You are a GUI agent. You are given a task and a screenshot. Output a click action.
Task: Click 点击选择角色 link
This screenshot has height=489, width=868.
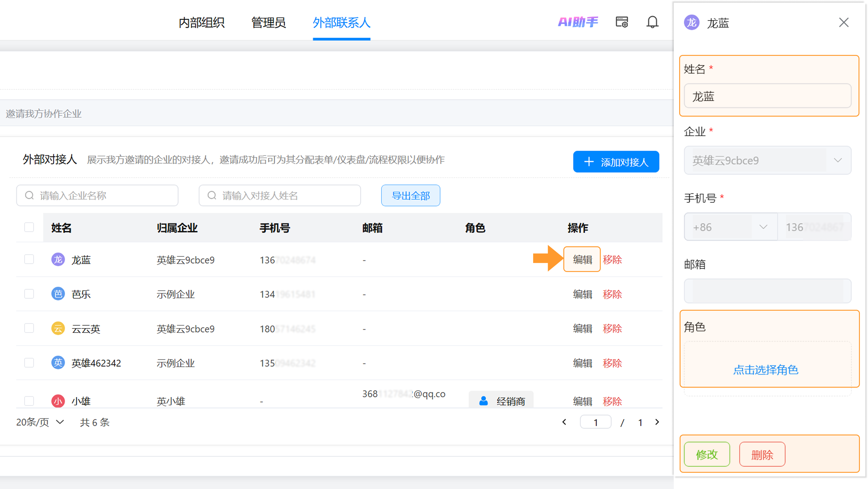765,369
